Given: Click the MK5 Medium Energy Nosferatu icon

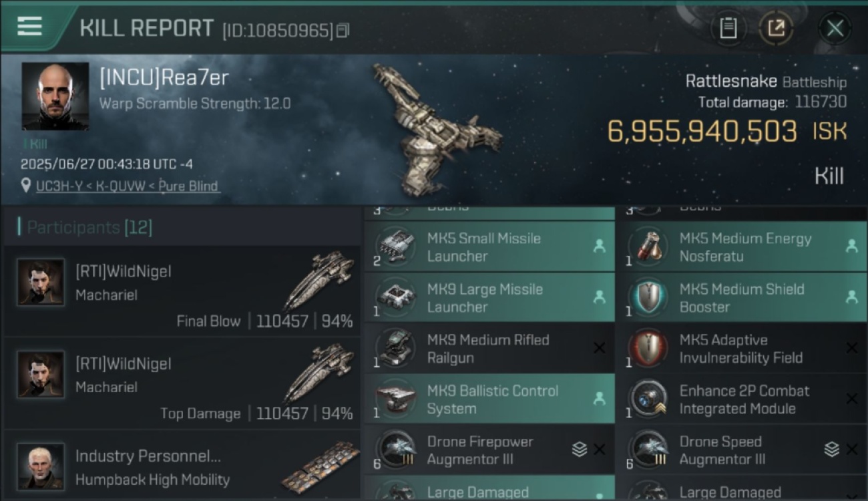Looking at the screenshot, I should [647, 246].
